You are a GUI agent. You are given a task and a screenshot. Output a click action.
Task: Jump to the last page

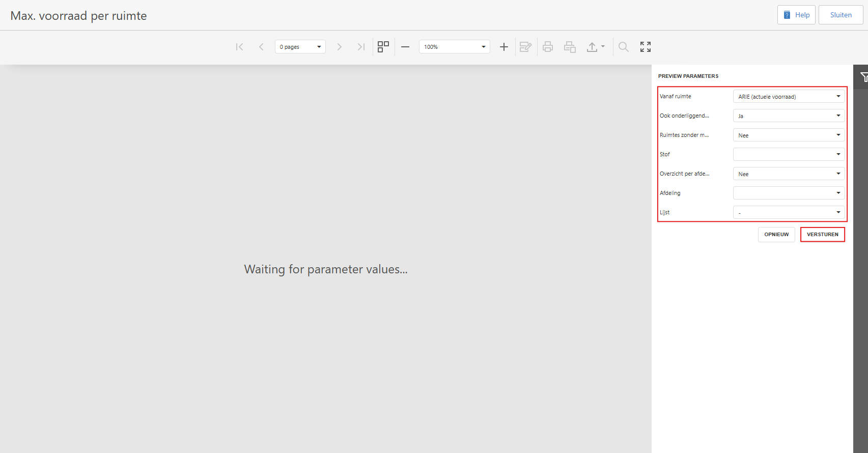361,47
